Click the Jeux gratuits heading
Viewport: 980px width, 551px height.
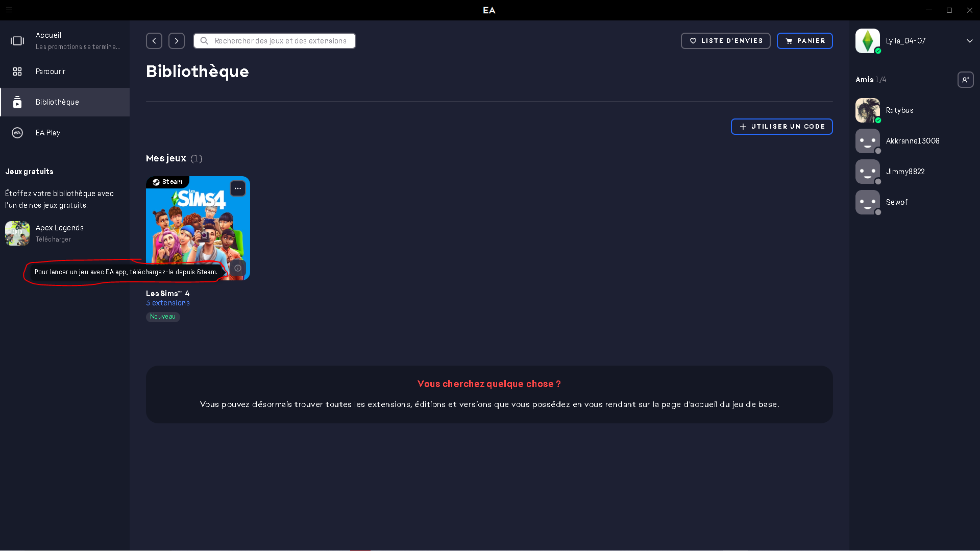click(x=30, y=172)
